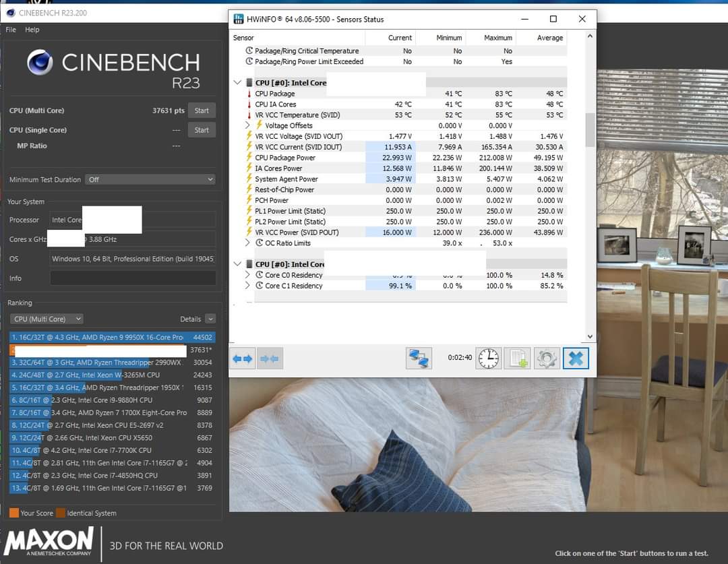This screenshot has width=728, height=564.
Task: Collapse the first CPU [#0] Intel Core group
Action: tap(237, 83)
